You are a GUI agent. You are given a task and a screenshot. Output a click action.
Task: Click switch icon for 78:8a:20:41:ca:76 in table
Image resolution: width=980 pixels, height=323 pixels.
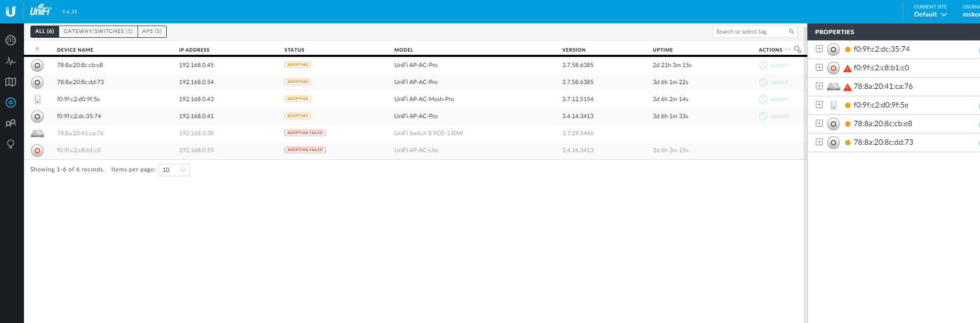click(x=37, y=134)
